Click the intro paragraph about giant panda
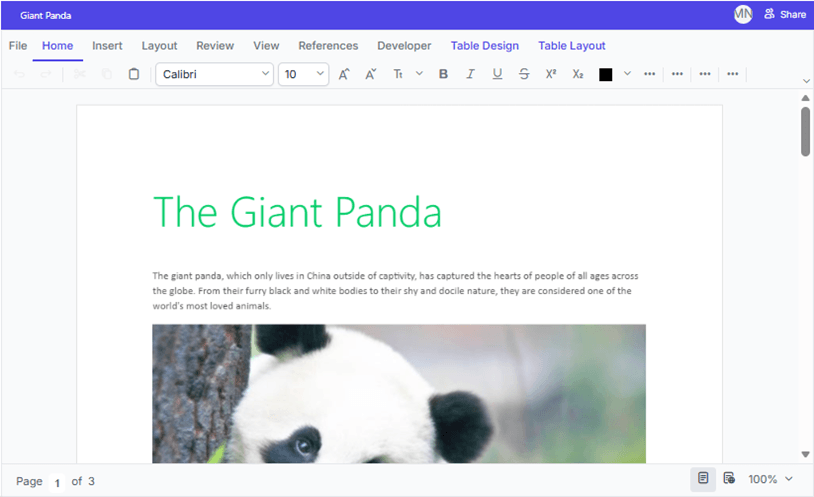Viewport: 814px width, 497px height. (396, 291)
